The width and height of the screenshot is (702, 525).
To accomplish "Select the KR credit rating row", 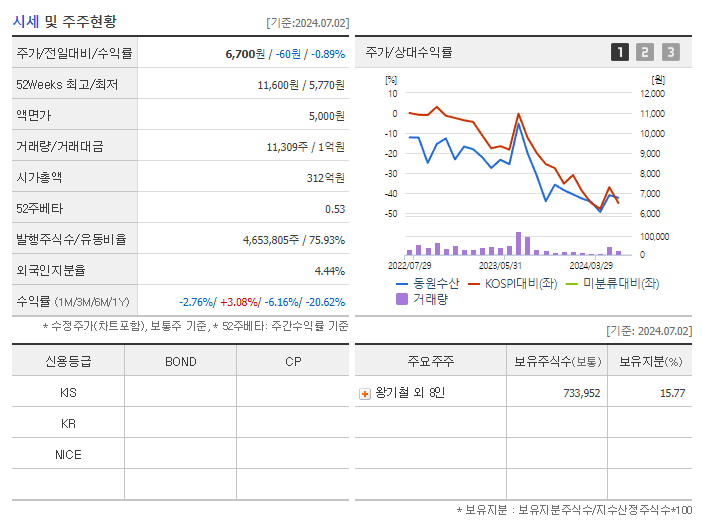I will [x=180, y=423].
